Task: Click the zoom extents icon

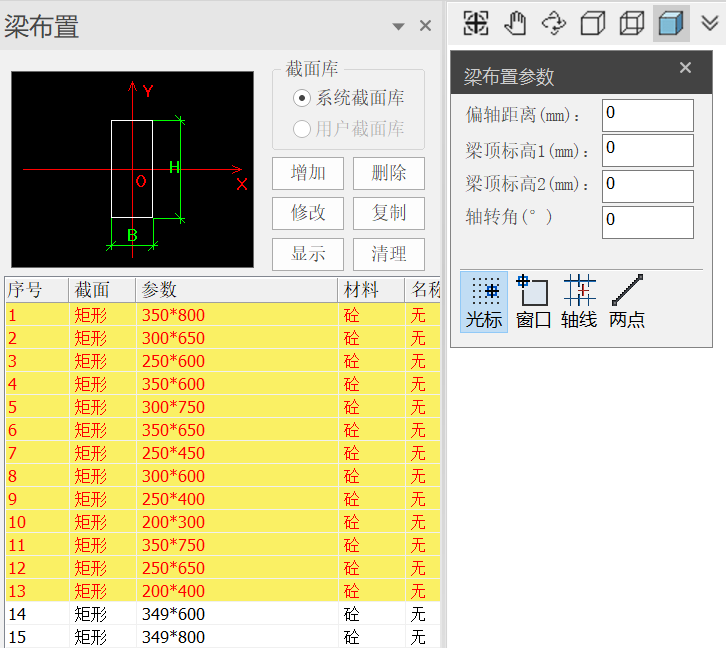Action: (476, 23)
